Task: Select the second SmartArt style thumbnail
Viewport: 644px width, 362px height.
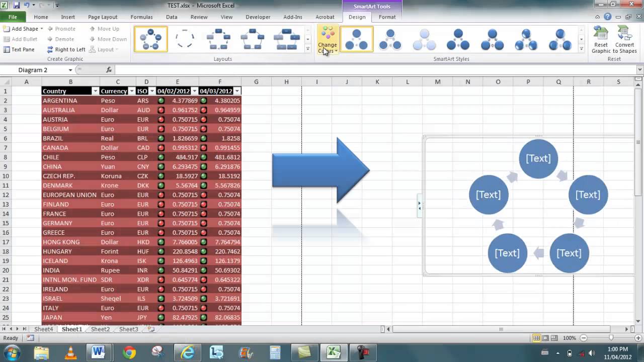Action: pyautogui.click(x=390, y=39)
